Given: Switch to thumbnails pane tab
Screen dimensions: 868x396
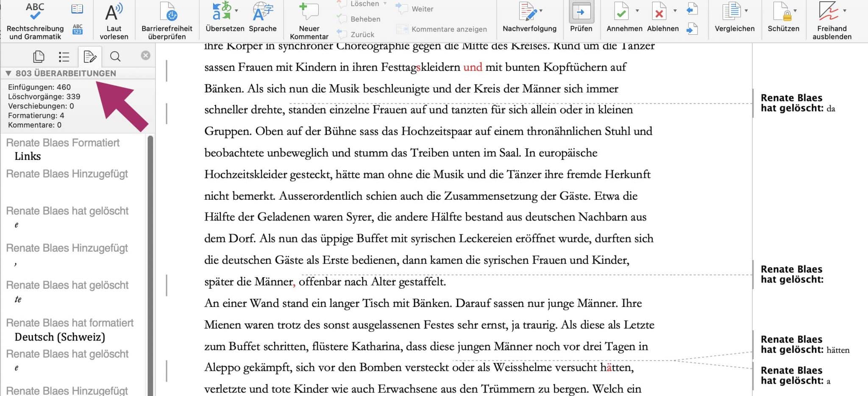Looking at the screenshot, I should pyautogui.click(x=39, y=56).
